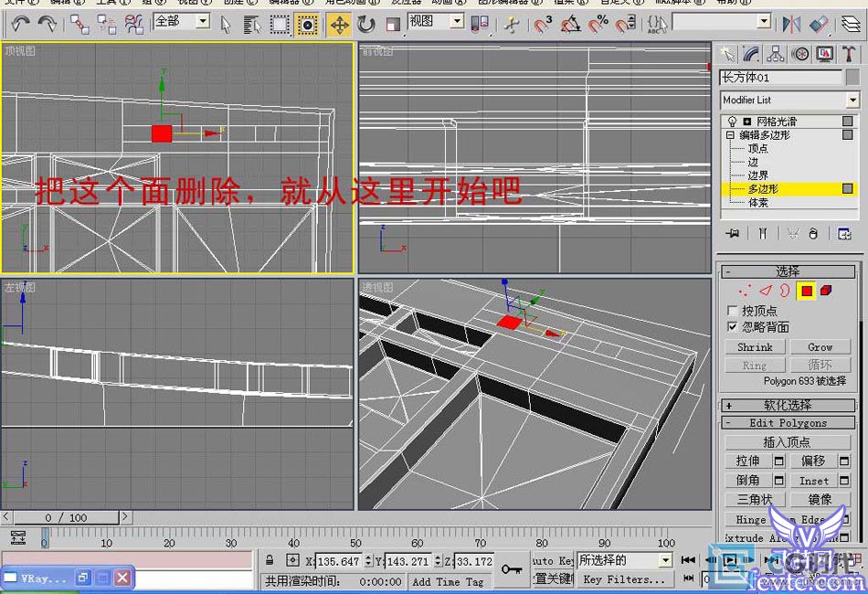Click the Inset button

point(814,481)
